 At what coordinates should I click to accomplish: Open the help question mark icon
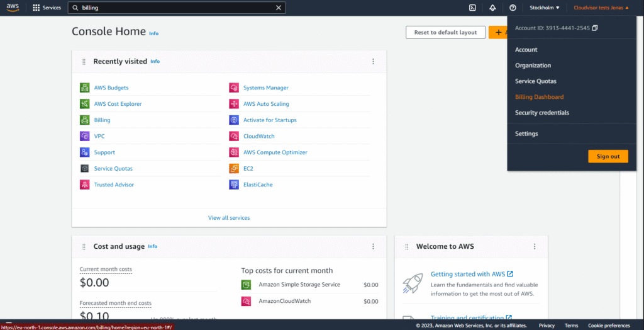coord(513,8)
